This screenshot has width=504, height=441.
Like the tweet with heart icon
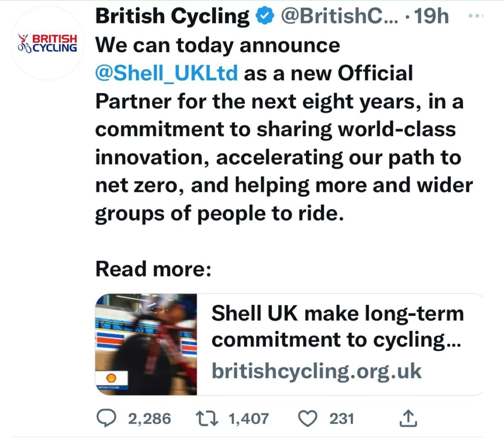[308, 418]
